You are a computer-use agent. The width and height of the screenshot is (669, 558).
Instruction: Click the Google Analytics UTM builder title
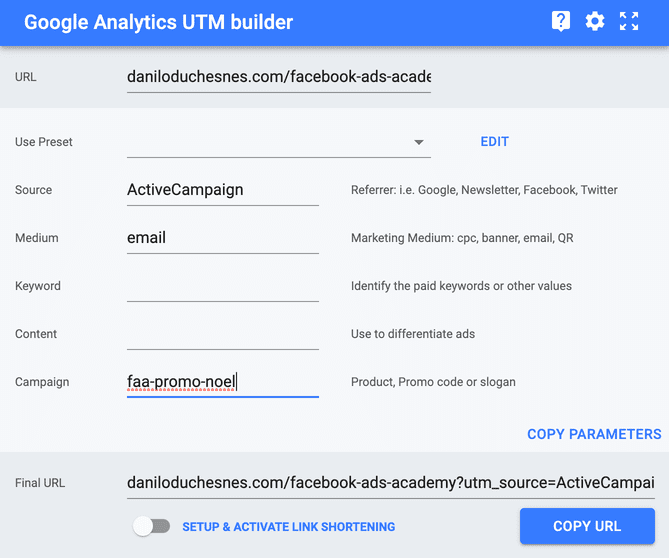coord(158,22)
